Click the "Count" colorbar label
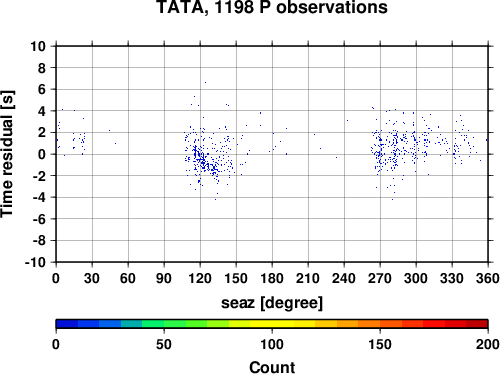Screen dimensions: 500x374 pyautogui.click(x=272, y=367)
